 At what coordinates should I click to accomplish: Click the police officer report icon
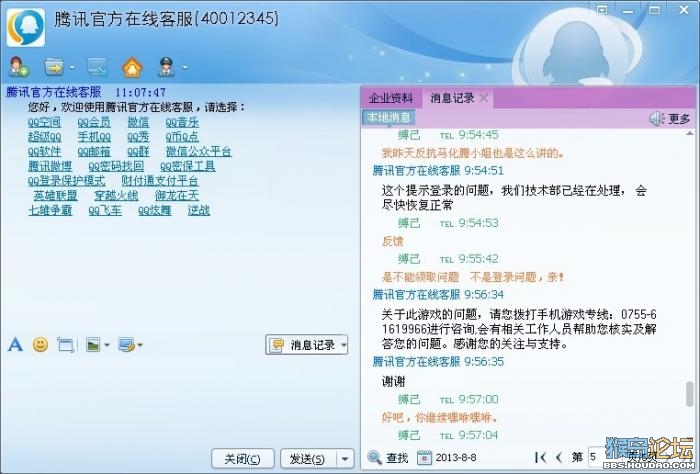tap(167, 67)
